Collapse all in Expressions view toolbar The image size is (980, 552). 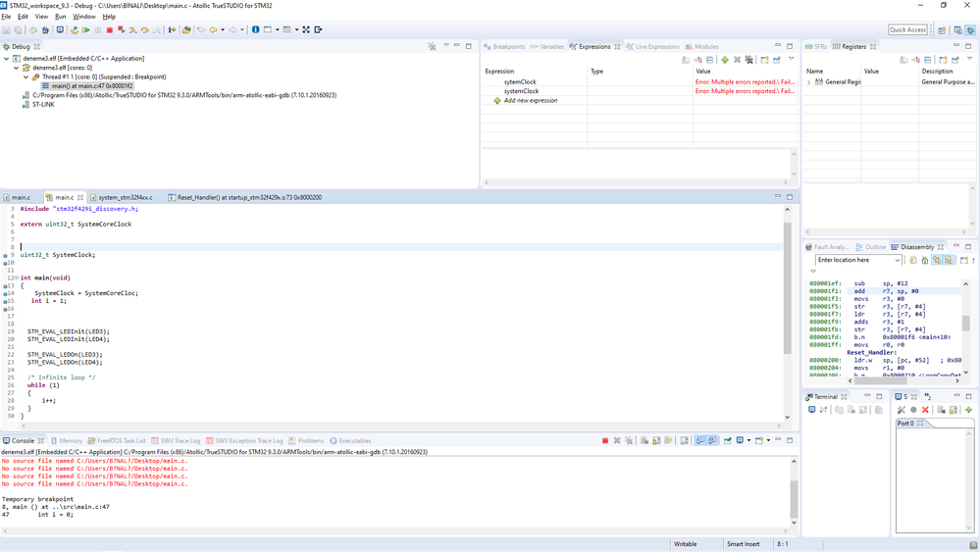tap(709, 60)
